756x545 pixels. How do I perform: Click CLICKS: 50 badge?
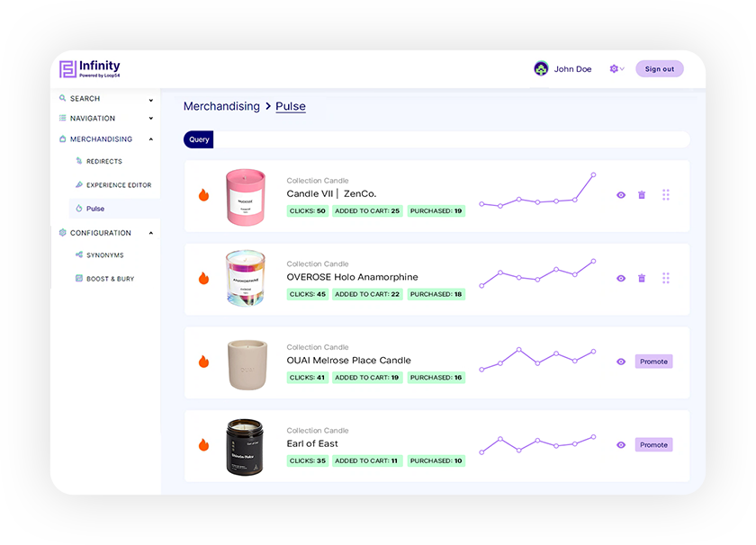(x=308, y=210)
